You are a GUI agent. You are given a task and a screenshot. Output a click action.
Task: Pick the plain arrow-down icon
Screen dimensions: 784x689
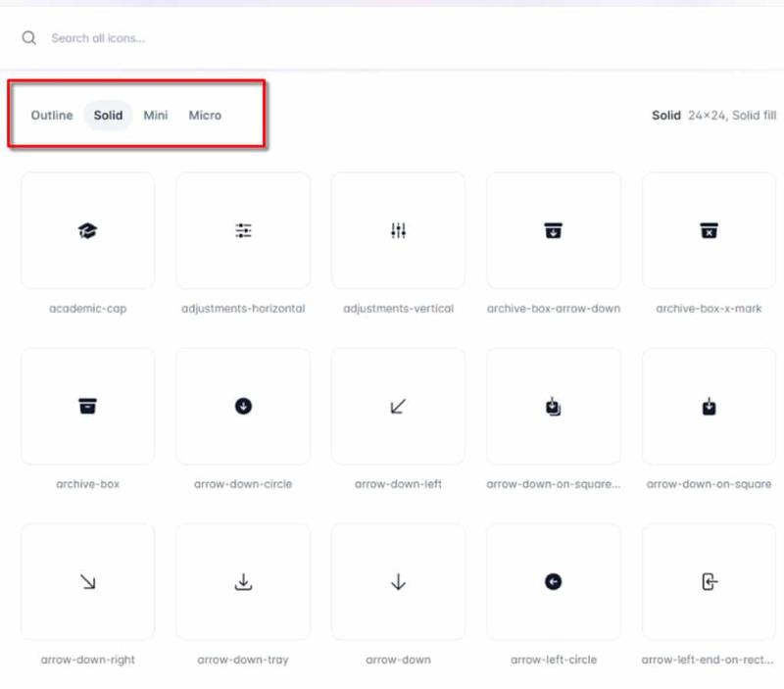(398, 582)
